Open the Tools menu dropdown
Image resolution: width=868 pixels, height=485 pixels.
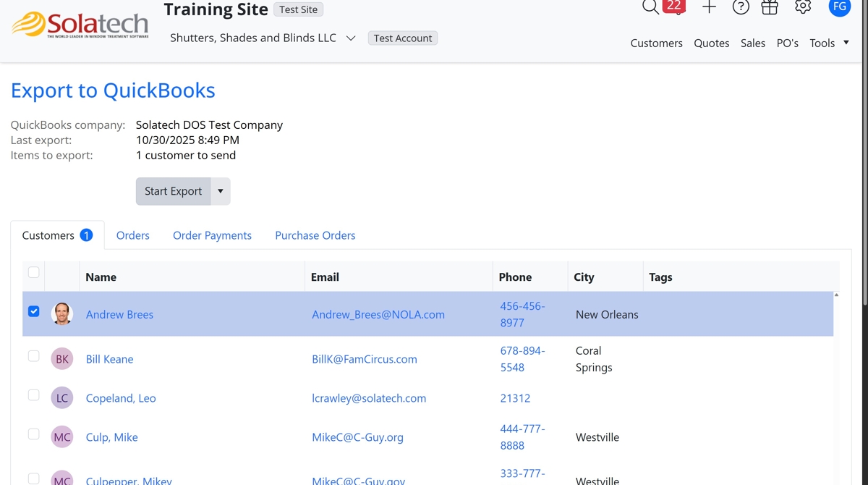[x=829, y=43]
